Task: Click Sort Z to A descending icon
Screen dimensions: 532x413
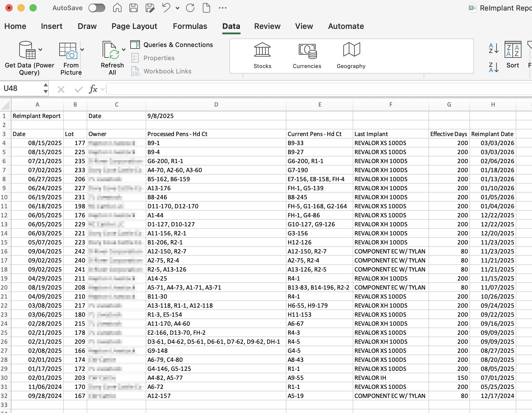Action: [x=493, y=68]
